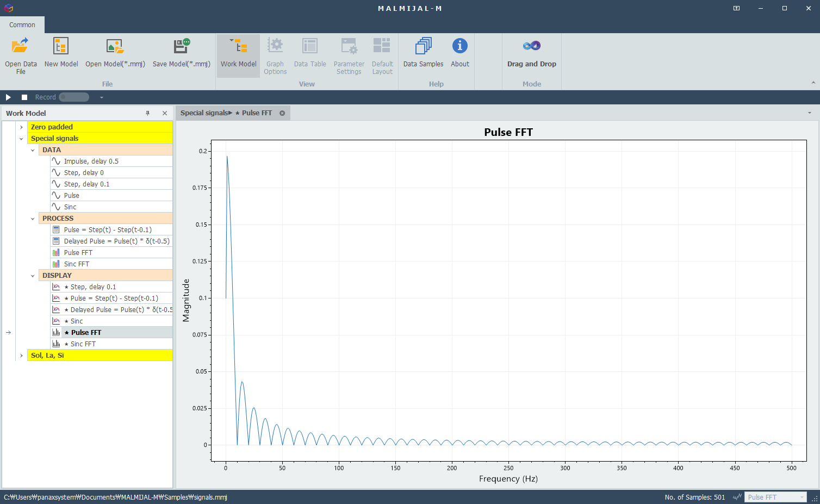Image resolution: width=820 pixels, height=504 pixels.
Task: Click the Frequency (Hz) axis label
Action: [508, 479]
